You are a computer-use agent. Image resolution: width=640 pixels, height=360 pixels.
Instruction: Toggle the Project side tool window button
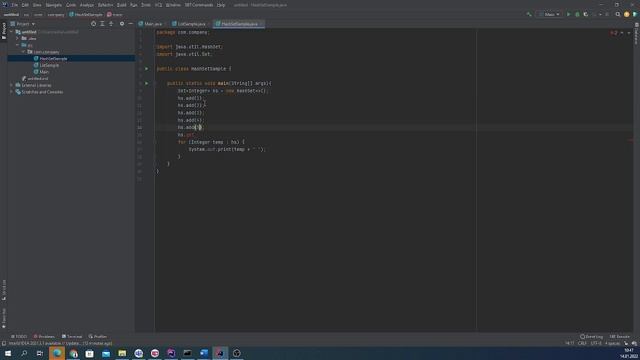pos(4,31)
